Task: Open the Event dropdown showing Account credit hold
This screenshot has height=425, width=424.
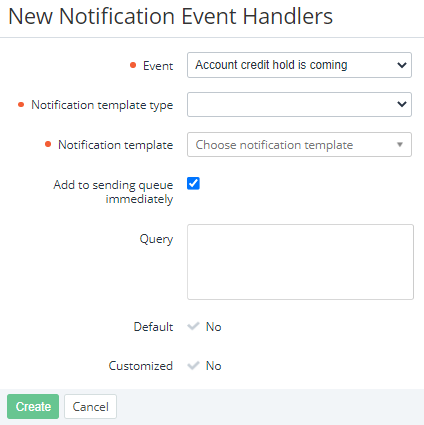Action: [x=299, y=65]
